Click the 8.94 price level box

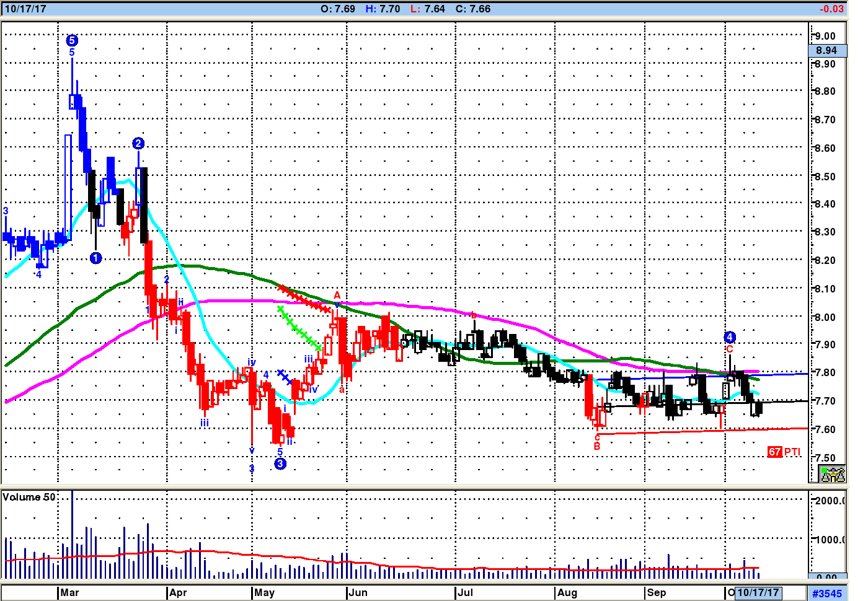[826, 51]
